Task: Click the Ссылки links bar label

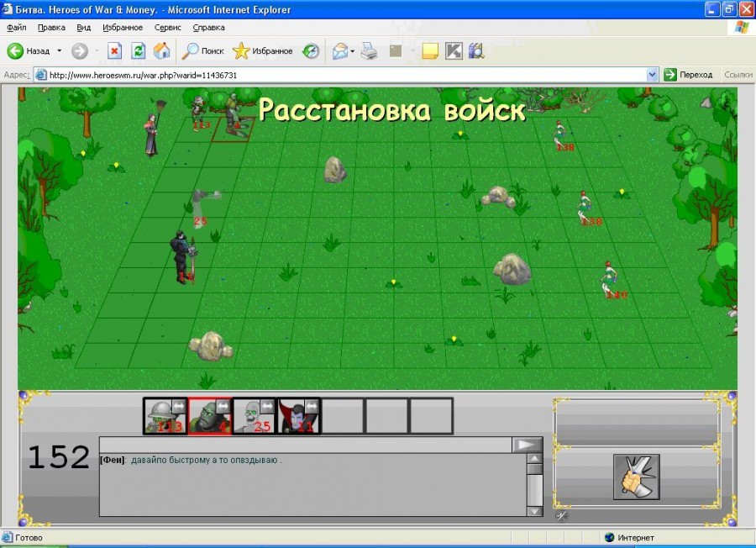Action: click(x=738, y=75)
